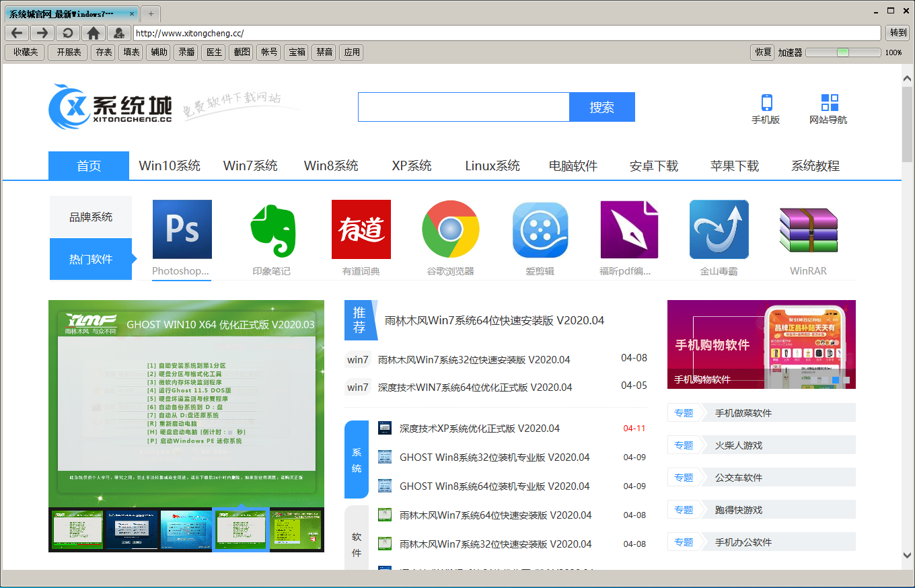The height and width of the screenshot is (588, 915).
Task: Open the Linux系统 navigation tab
Action: coord(492,166)
